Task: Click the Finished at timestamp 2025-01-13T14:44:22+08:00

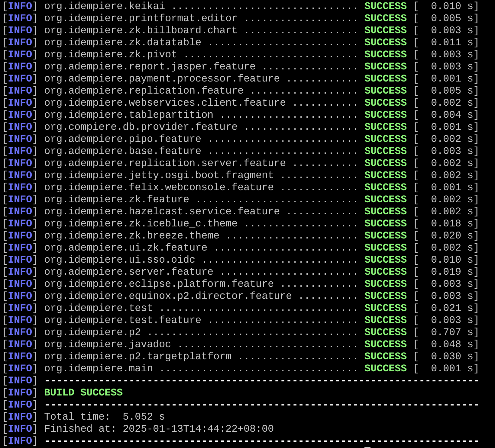Action: [x=198, y=429]
